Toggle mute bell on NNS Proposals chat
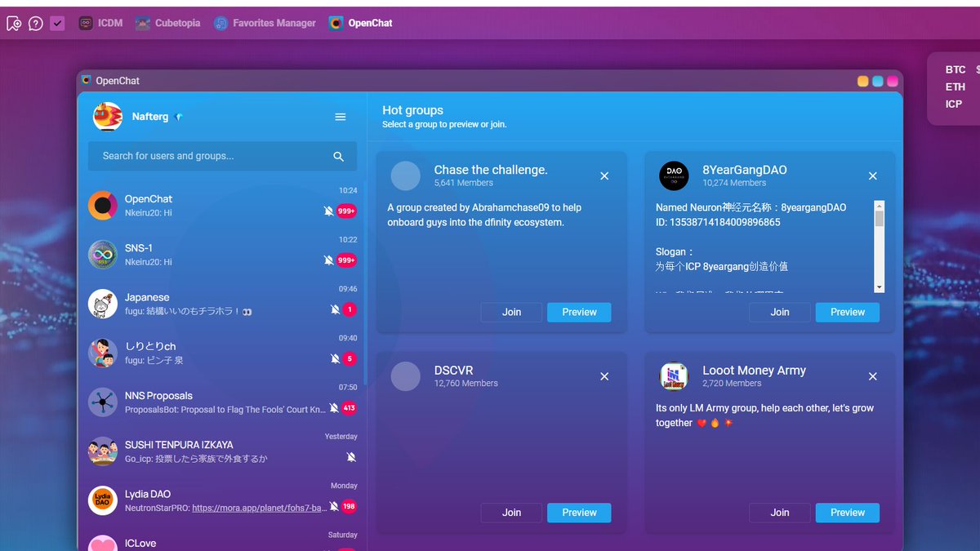The height and width of the screenshot is (551, 980). (x=334, y=408)
